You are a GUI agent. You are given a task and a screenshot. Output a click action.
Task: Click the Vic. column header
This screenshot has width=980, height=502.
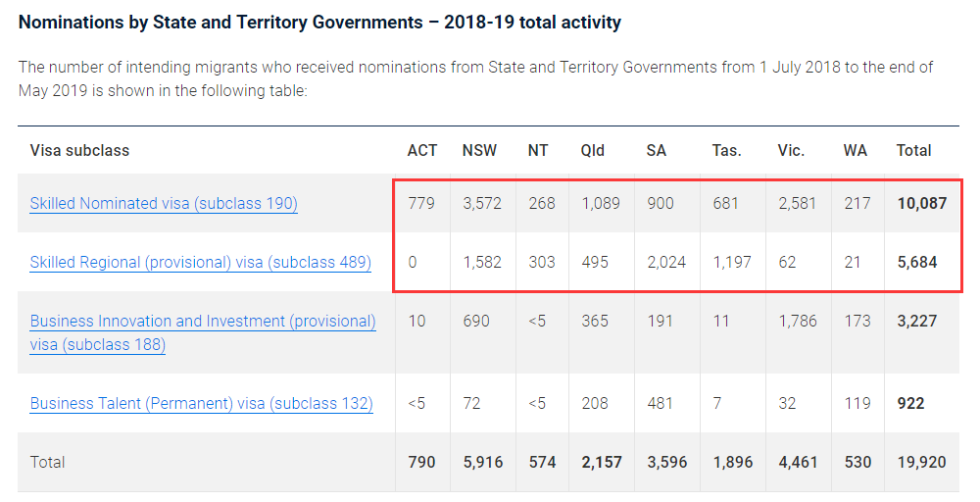(791, 151)
